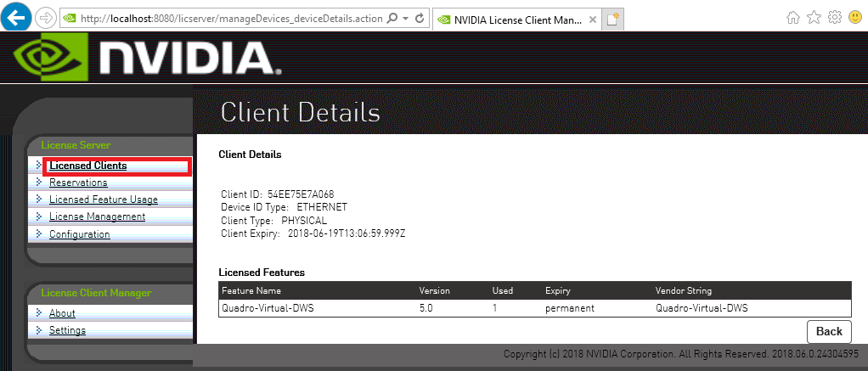Click the browser forward arrow button

(46, 17)
